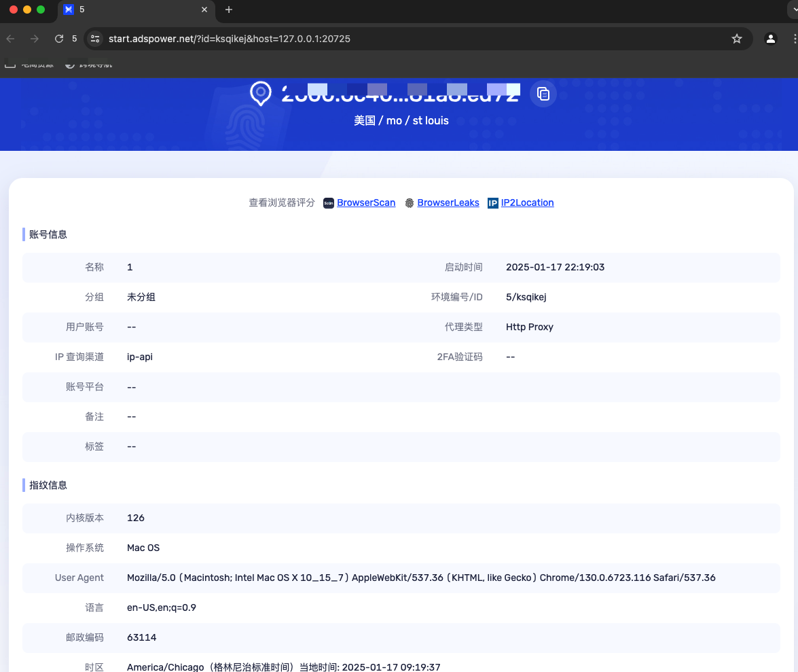Expand the tab search dropdown arrow
The height and width of the screenshot is (672, 798).
tap(794, 10)
